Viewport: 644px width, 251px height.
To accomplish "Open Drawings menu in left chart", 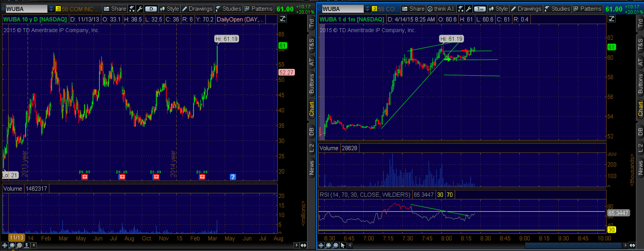I will click(197, 9).
